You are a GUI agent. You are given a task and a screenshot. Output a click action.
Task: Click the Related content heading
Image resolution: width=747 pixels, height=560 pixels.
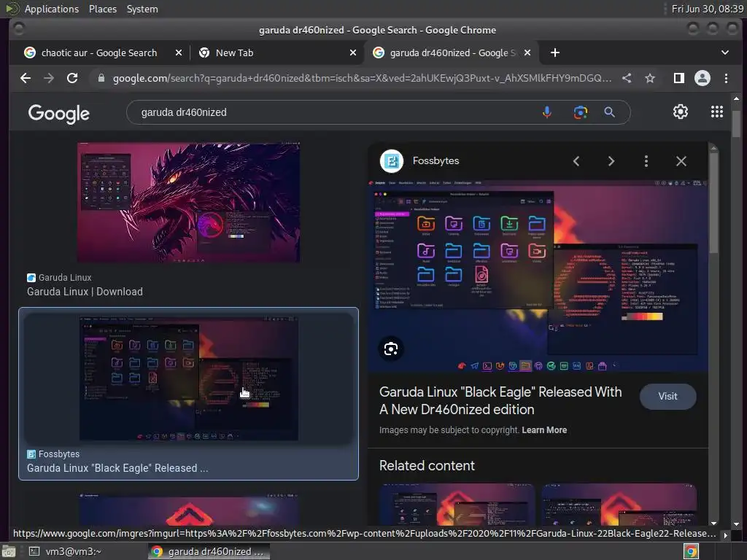[x=427, y=466]
